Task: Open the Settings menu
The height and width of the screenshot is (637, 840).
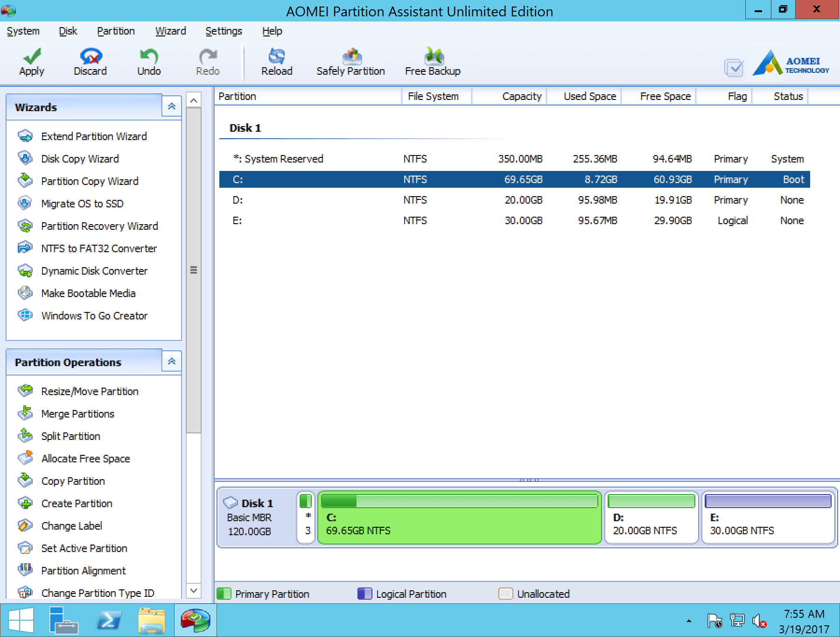Action: [x=224, y=31]
